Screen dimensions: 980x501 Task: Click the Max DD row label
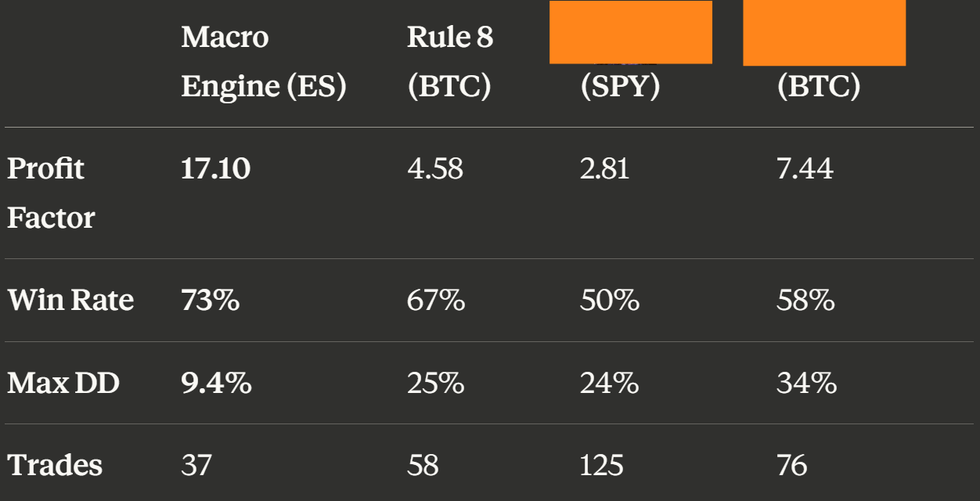[x=63, y=383]
